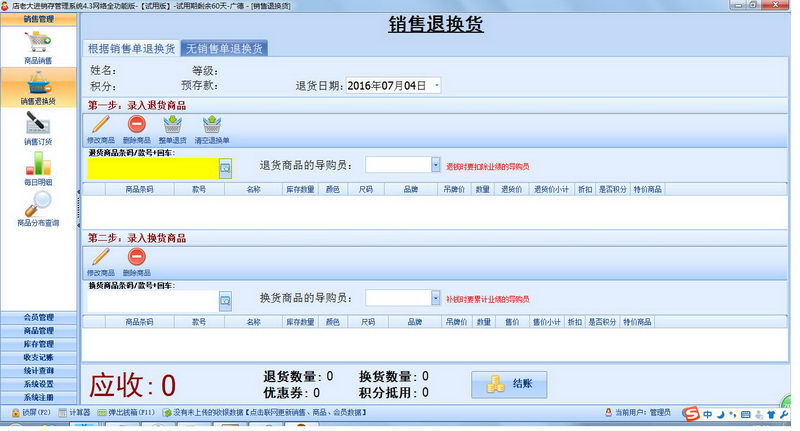800x431 pixels.
Task: Open the 销售订货 sidebar icon
Action: tap(38, 124)
